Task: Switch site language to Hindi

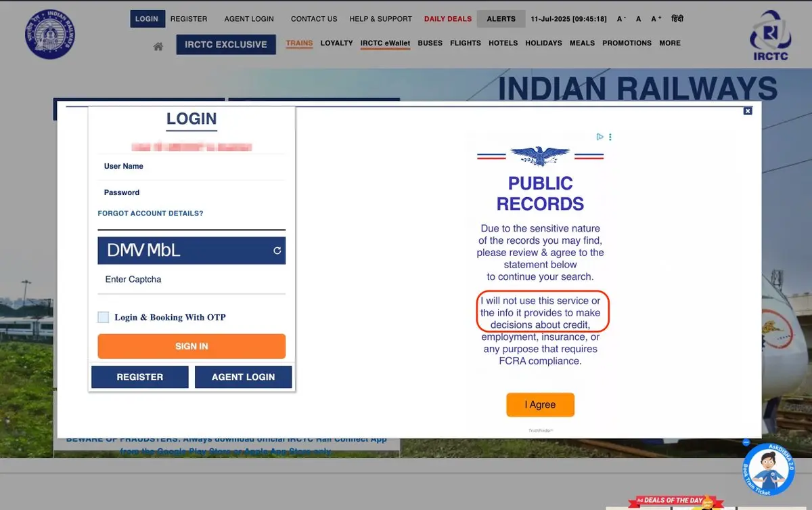Action: [x=677, y=19]
